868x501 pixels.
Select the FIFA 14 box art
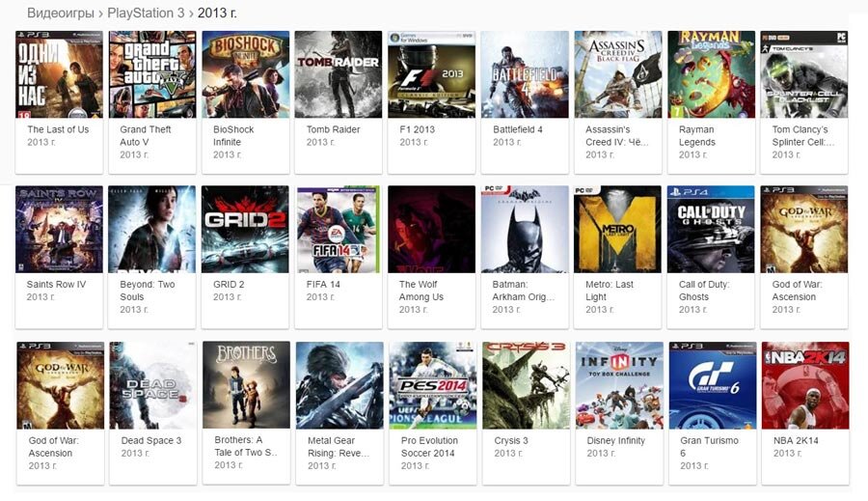point(339,230)
